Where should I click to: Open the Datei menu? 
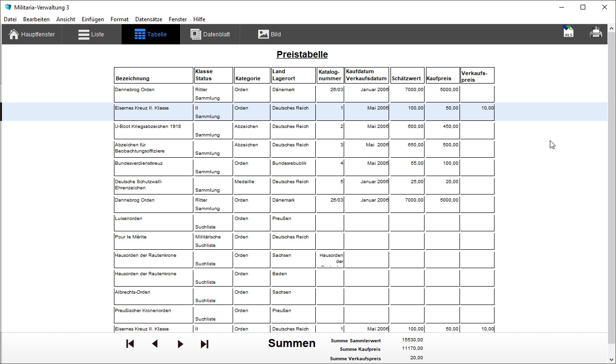tap(10, 19)
